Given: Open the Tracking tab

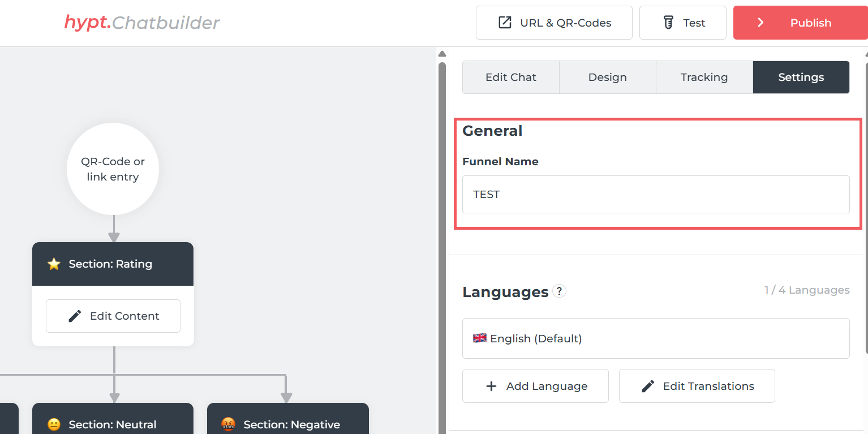Looking at the screenshot, I should click(x=704, y=77).
